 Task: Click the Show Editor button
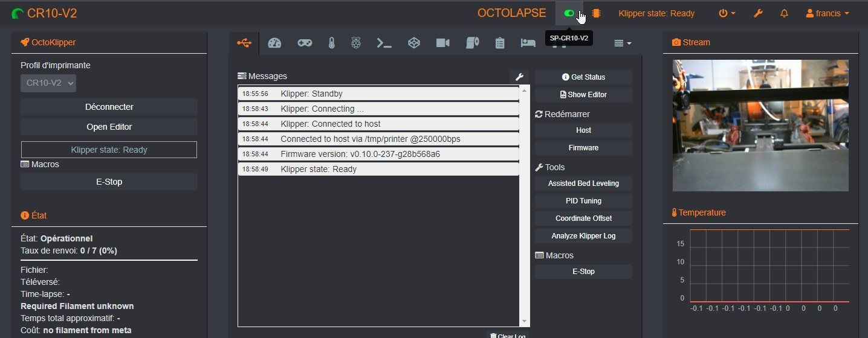pos(583,94)
